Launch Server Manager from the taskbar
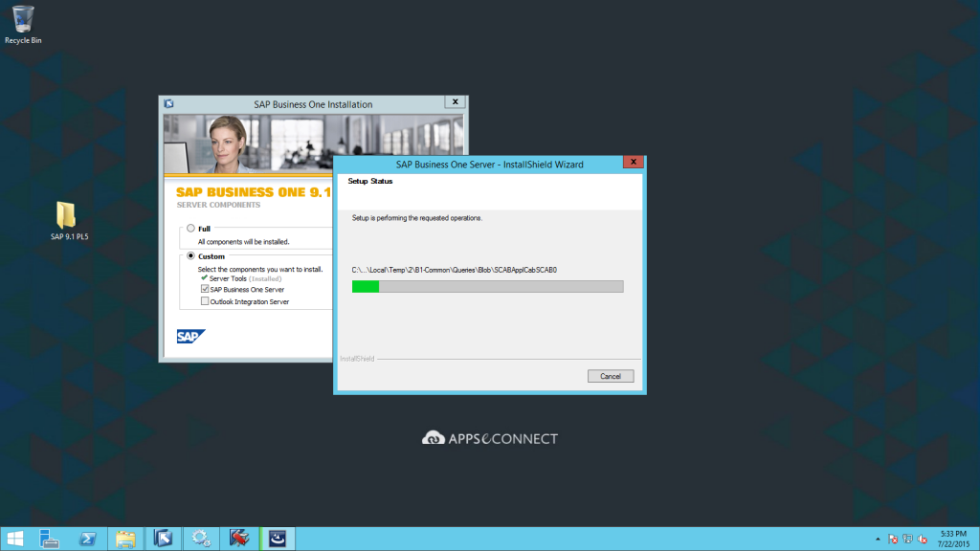The height and width of the screenshot is (551, 980). (x=49, y=539)
